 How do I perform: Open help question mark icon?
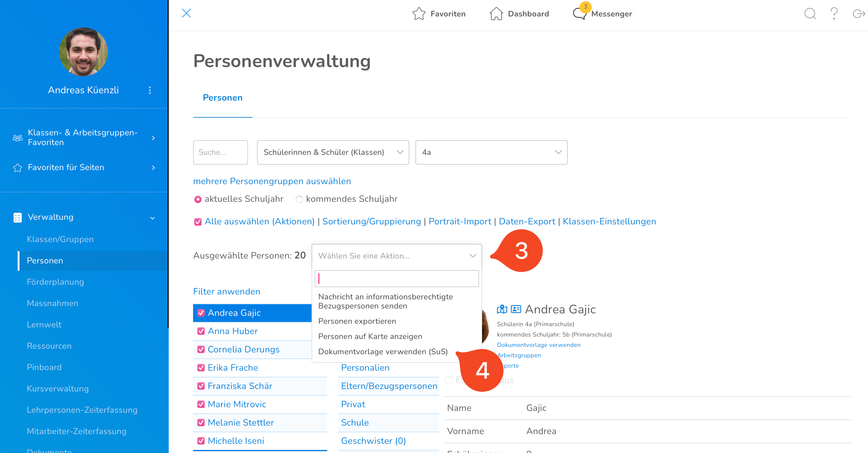(834, 14)
